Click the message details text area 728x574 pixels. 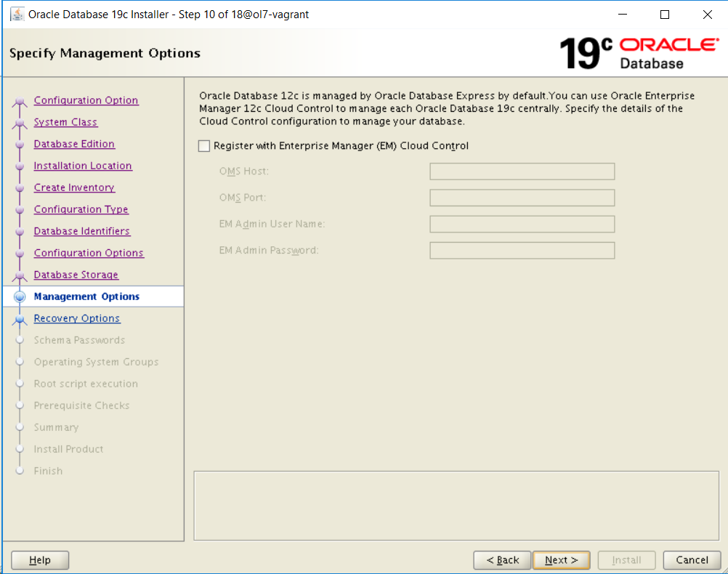[x=456, y=506]
